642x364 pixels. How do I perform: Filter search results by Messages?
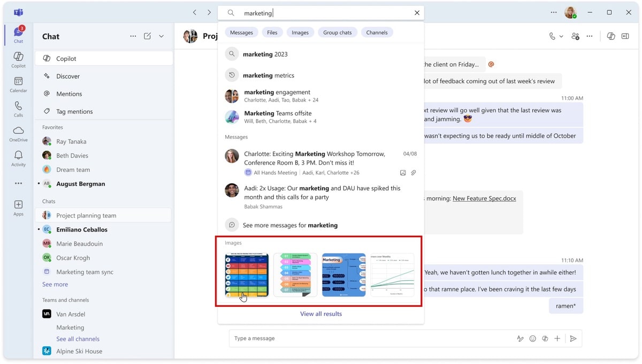(x=241, y=33)
